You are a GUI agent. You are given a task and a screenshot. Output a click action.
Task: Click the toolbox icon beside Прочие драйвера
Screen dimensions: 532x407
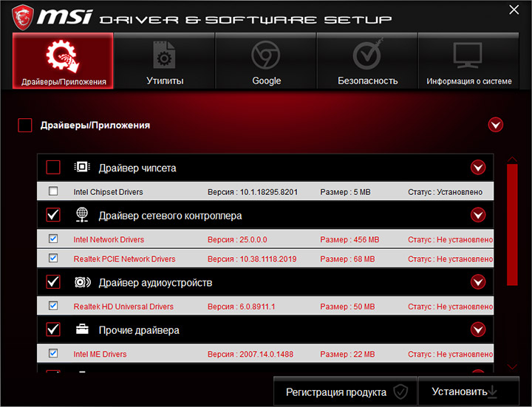coord(82,329)
